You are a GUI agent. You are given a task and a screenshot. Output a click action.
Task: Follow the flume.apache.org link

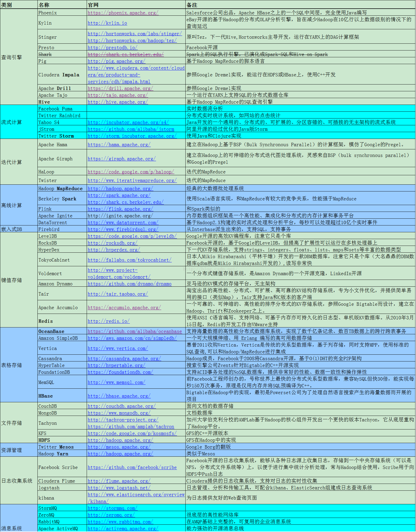coord(119,481)
